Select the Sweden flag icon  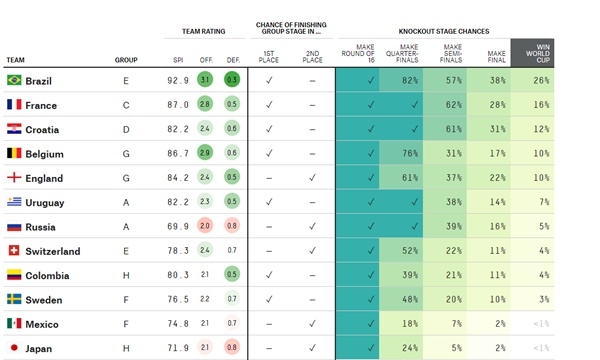tap(14, 299)
